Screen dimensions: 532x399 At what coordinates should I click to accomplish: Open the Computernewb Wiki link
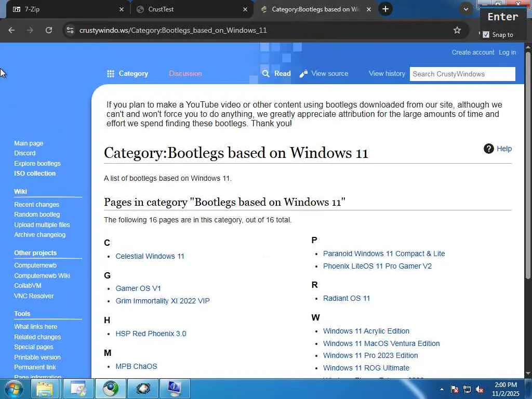point(42,275)
